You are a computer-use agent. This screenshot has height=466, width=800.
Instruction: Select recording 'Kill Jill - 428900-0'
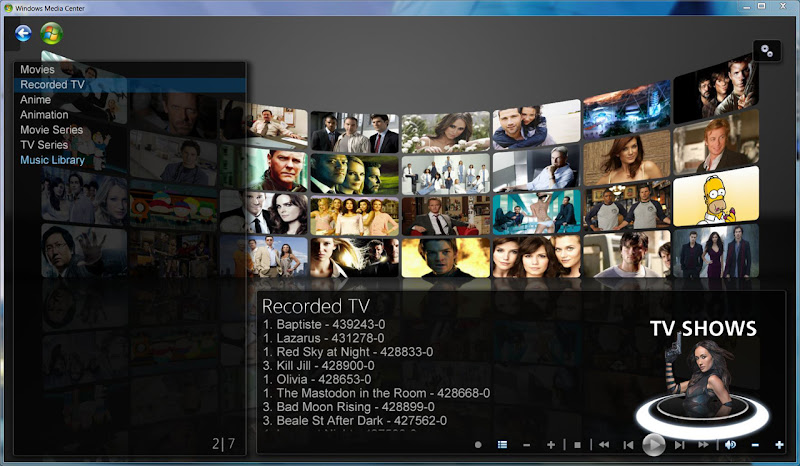tap(318, 365)
